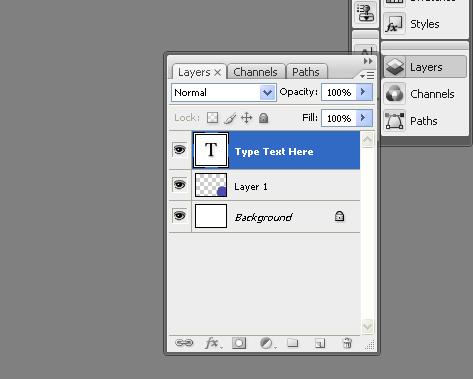This screenshot has height=379, width=473.
Task: Close the Layers tab
Action: [x=217, y=72]
